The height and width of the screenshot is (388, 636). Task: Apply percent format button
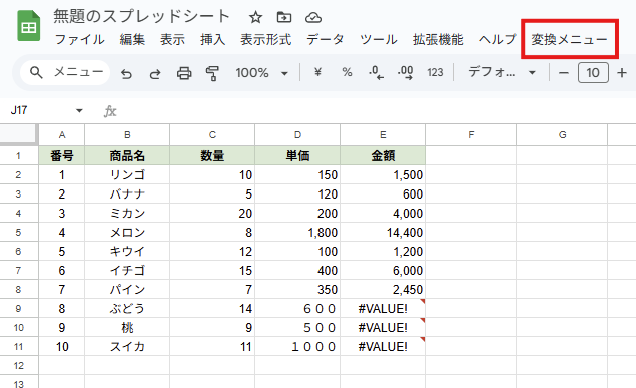click(347, 72)
